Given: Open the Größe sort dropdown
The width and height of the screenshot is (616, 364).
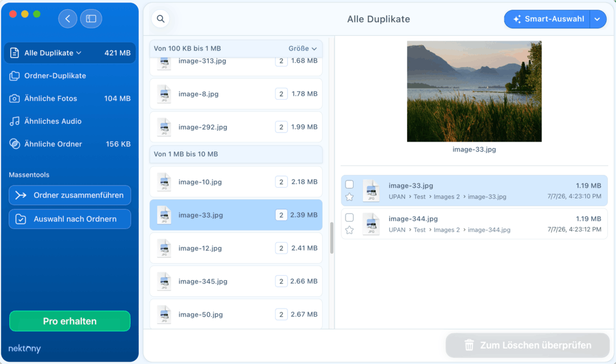Looking at the screenshot, I should click(x=302, y=48).
